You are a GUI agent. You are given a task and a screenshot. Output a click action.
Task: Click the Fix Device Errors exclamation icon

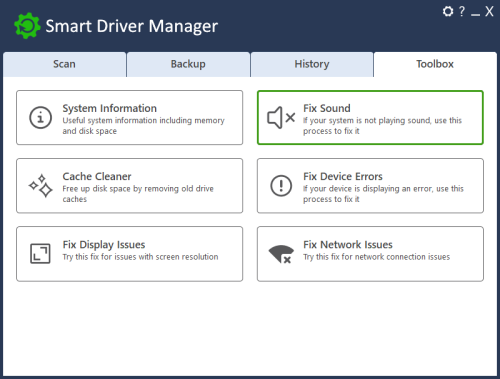click(281, 186)
